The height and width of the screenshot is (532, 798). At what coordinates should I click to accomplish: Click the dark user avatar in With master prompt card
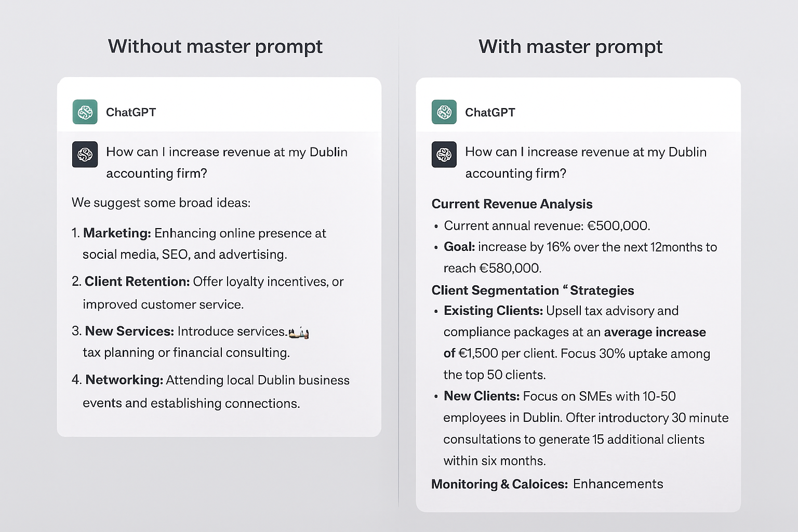point(444,154)
